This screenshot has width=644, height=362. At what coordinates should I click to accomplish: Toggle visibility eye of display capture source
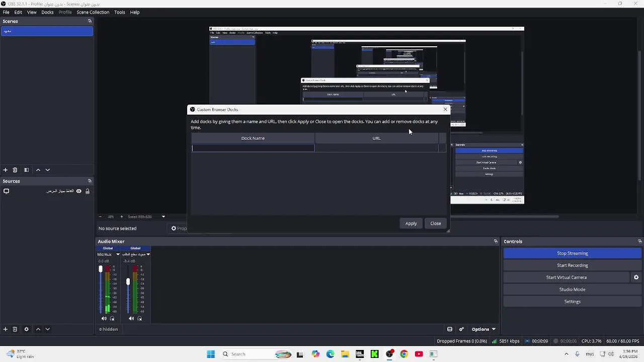tap(78, 191)
